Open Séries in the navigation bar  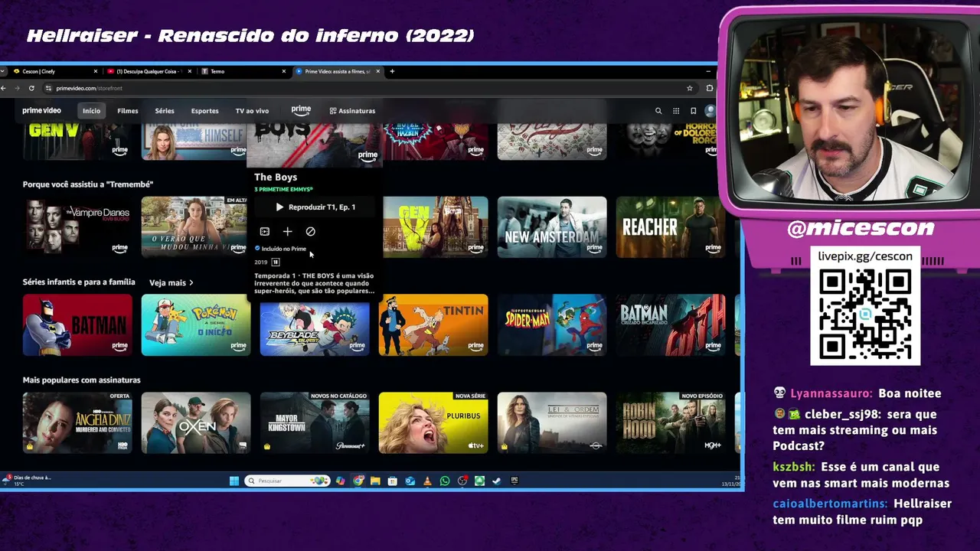click(165, 111)
